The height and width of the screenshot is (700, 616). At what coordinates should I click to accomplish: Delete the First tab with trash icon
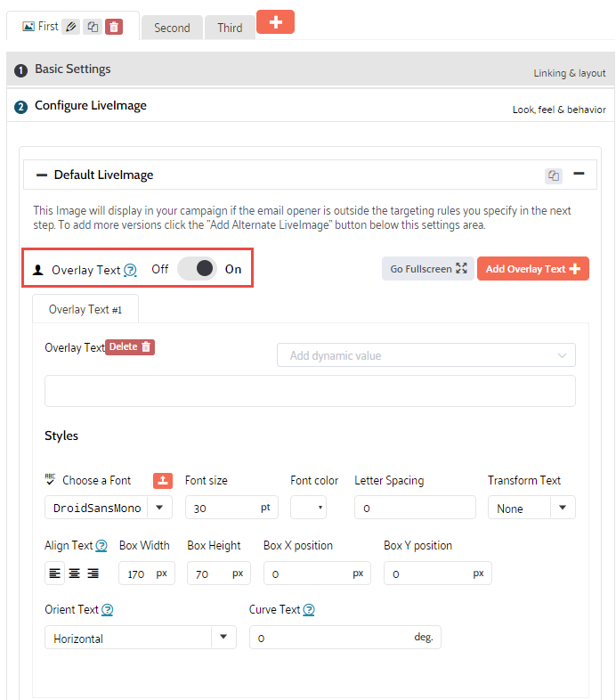(114, 27)
